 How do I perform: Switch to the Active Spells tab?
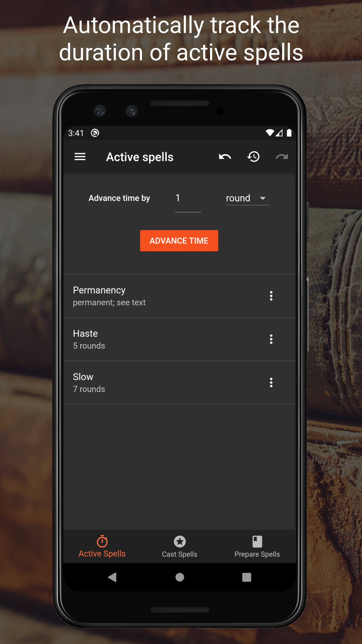[102, 547]
